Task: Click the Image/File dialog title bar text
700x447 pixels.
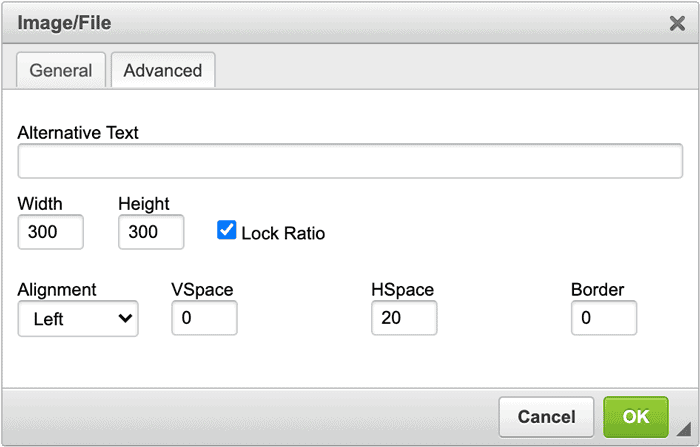Action: click(x=64, y=23)
